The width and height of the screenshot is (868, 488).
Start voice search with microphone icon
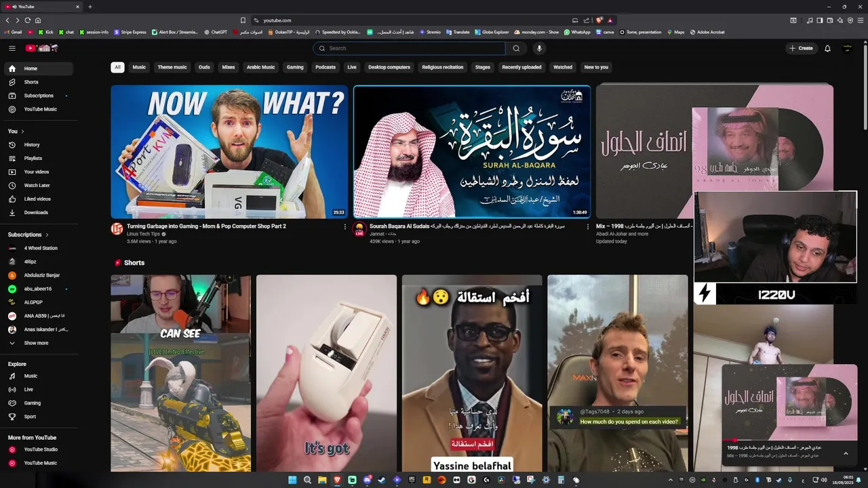[x=539, y=48]
